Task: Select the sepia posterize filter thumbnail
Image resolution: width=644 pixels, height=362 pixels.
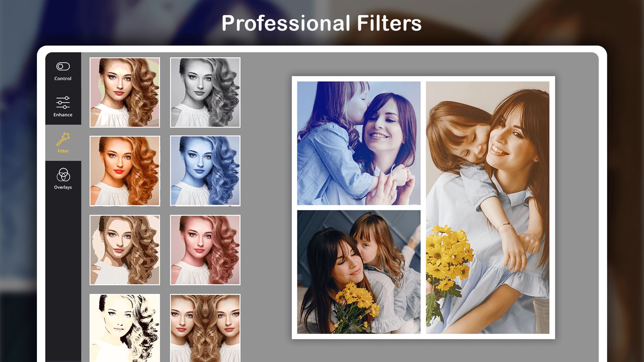Action: [x=125, y=249]
